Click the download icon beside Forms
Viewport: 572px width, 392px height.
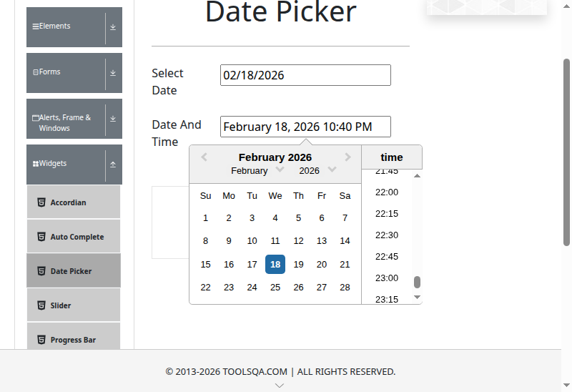coord(113,72)
